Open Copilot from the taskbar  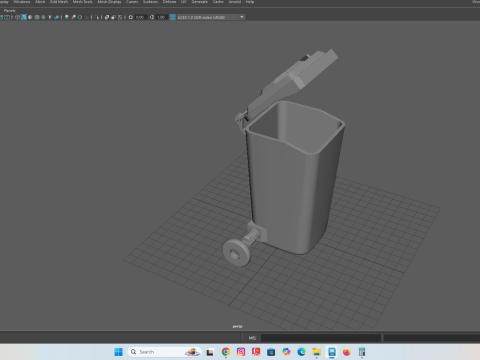tap(286, 352)
